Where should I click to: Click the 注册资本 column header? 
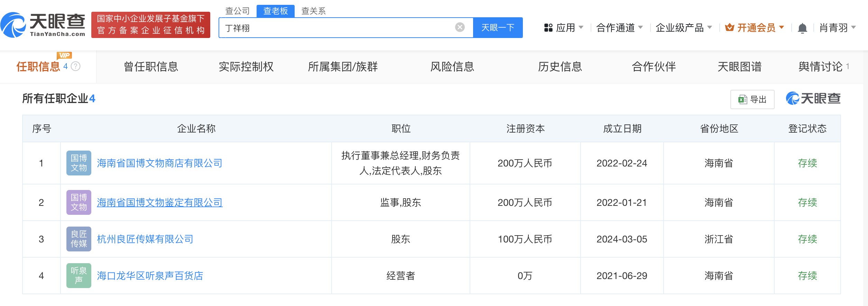coord(525,128)
